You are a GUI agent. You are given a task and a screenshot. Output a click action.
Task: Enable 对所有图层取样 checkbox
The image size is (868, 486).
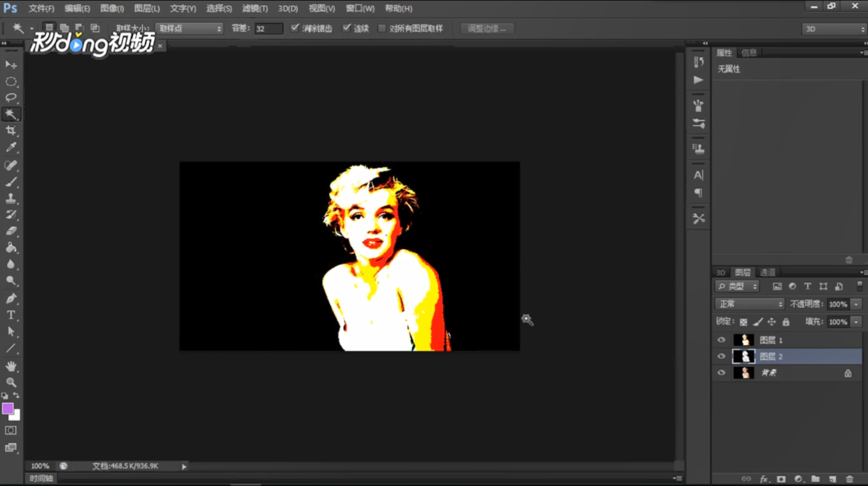382,28
